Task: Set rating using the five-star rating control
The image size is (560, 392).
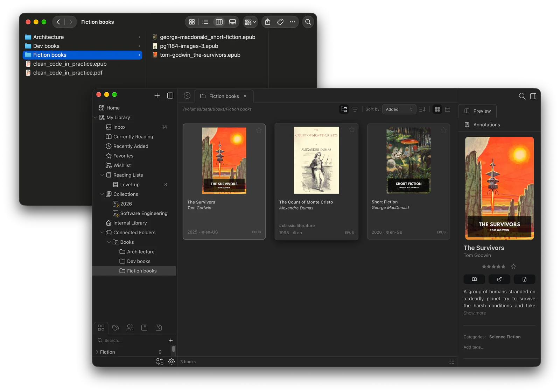Action: click(x=493, y=266)
